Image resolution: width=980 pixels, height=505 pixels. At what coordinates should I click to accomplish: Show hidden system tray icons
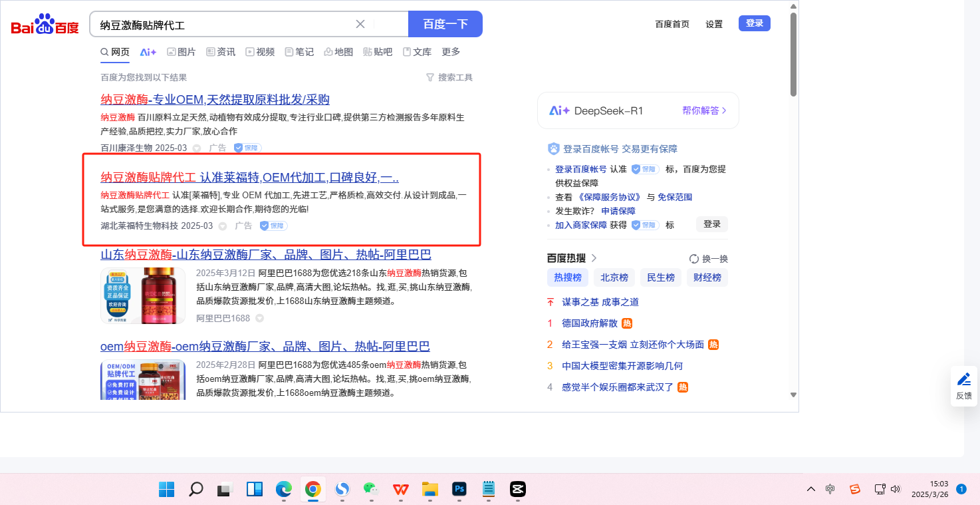pyautogui.click(x=810, y=490)
